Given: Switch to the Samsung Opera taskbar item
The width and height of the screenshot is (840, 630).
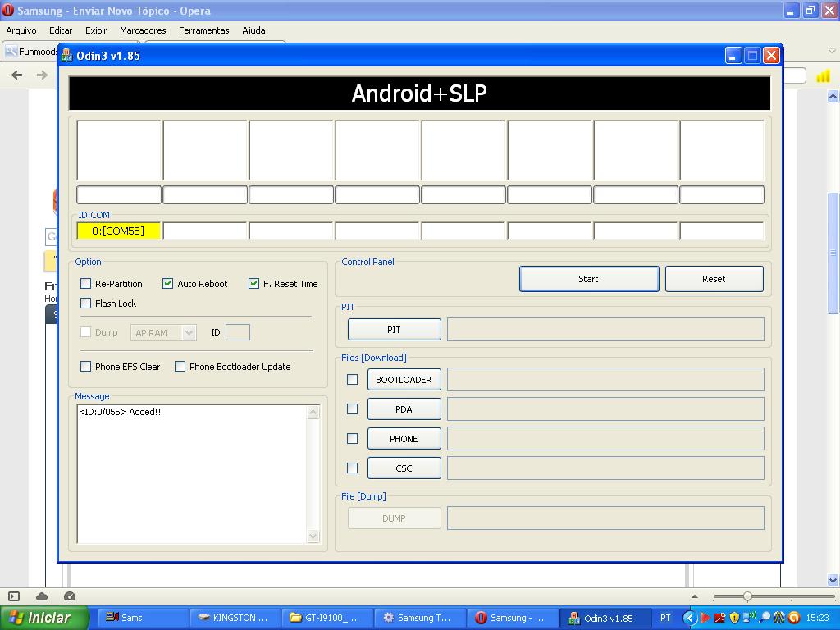Looking at the screenshot, I should click(x=512, y=618).
